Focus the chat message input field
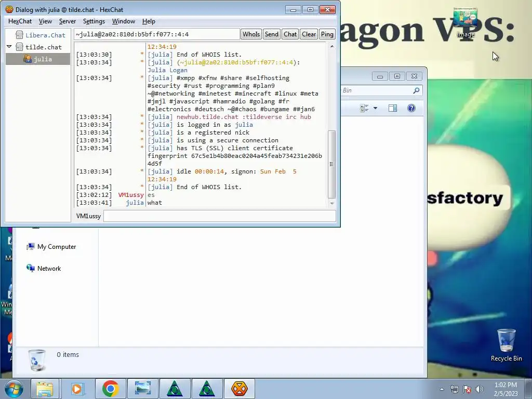The image size is (532, 399). click(220, 216)
